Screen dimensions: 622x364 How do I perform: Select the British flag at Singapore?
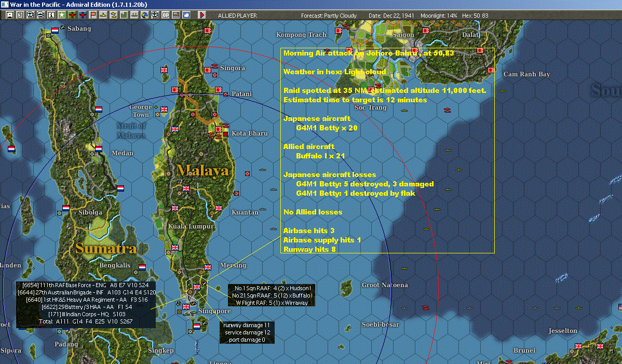pos(186,306)
